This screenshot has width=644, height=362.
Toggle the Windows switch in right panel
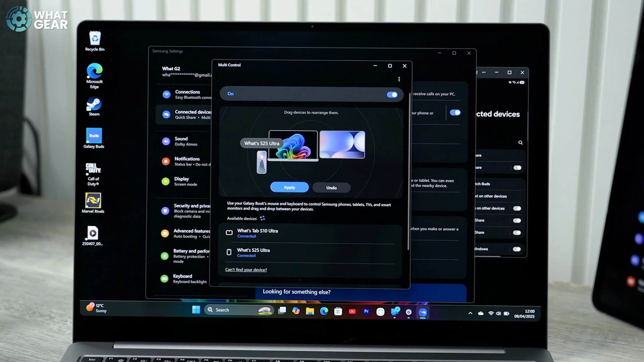517,249
